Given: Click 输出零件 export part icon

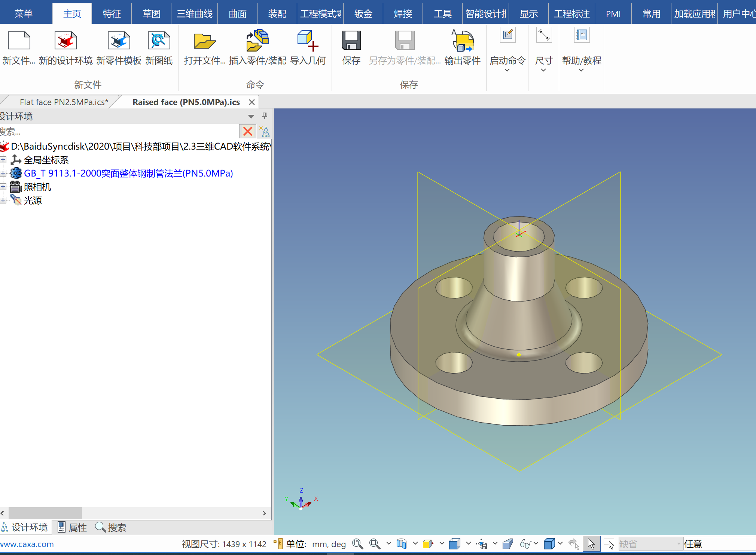Looking at the screenshot, I should 463,41.
